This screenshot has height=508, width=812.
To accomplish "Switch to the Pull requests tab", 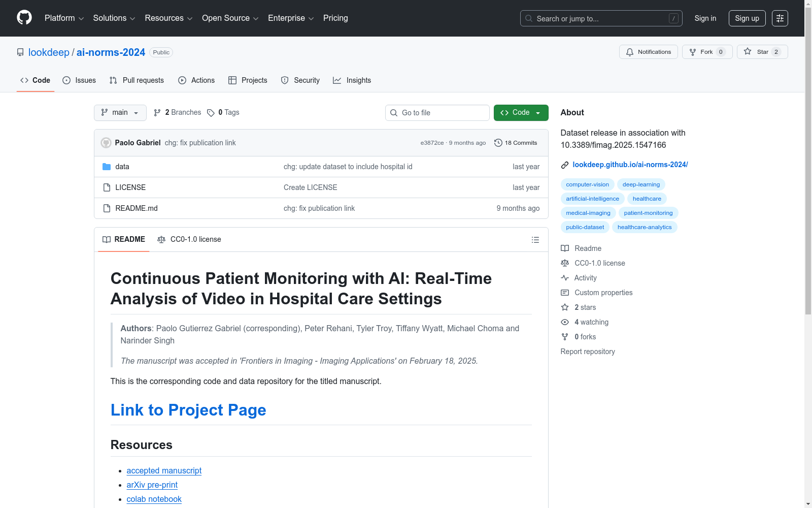I will (x=137, y=80).
